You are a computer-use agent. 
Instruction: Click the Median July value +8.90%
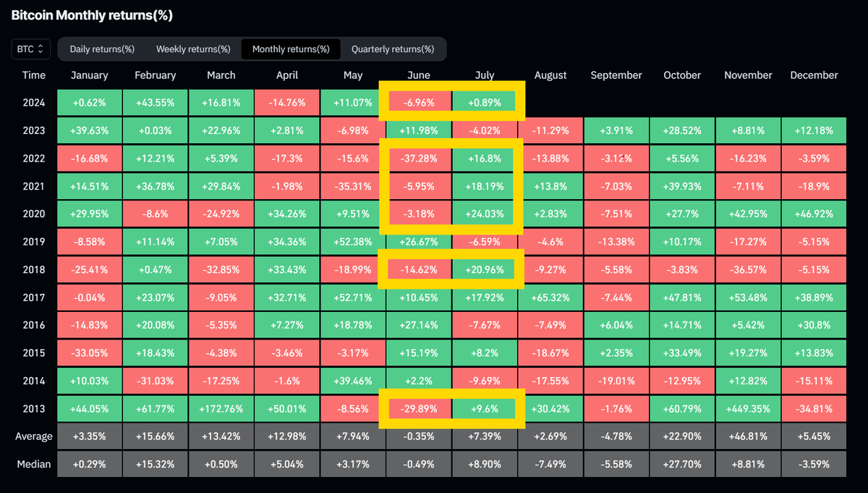click(485, 464)
